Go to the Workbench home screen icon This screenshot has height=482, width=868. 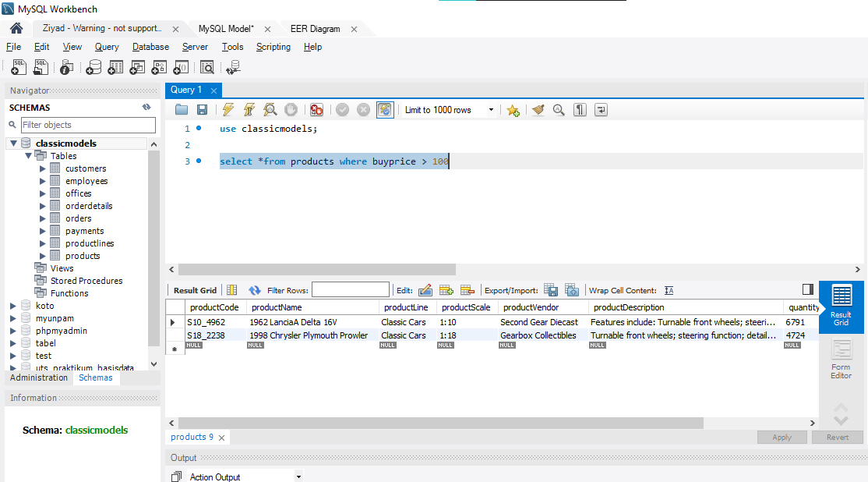tap(16, 28)
